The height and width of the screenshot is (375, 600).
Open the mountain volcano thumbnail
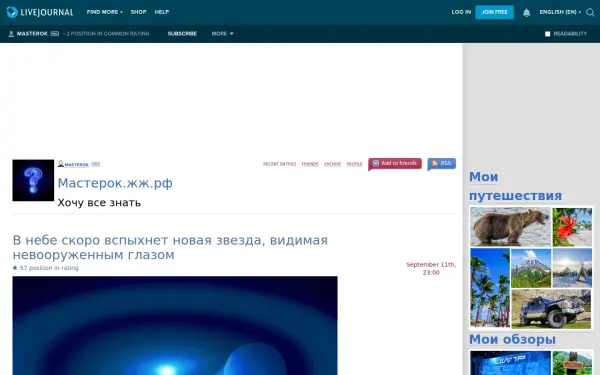[531, 268]
